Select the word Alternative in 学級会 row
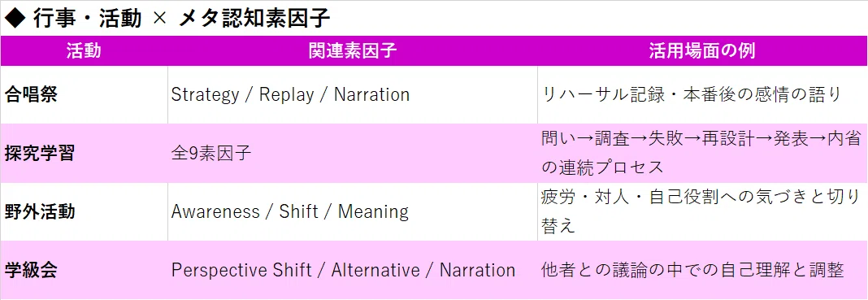 (375, 270)
